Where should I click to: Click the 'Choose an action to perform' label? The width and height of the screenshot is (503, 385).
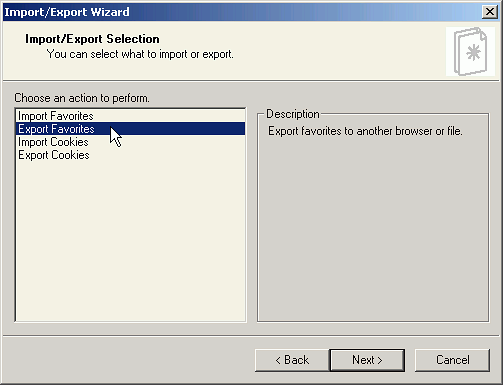click(82, 98)
